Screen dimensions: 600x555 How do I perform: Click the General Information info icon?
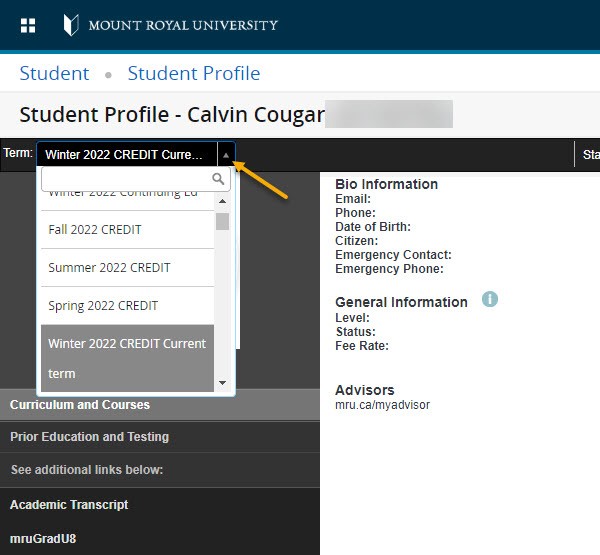click(x=490, y=299)
